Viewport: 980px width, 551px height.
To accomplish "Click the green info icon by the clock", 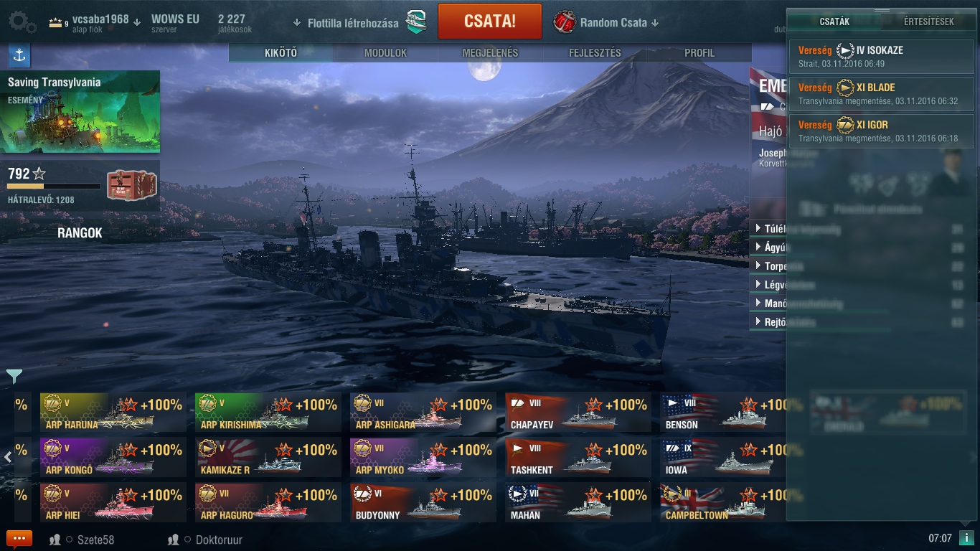I will [966, 538].
